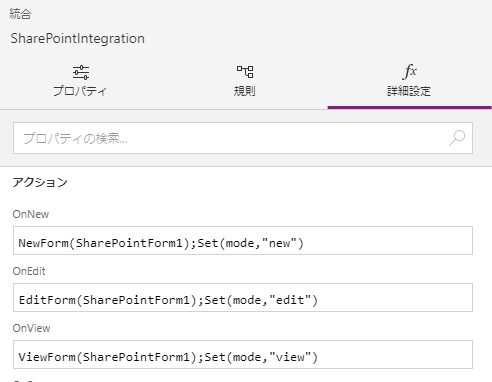Click into the OnNew formula box

[x=243, y=241]
